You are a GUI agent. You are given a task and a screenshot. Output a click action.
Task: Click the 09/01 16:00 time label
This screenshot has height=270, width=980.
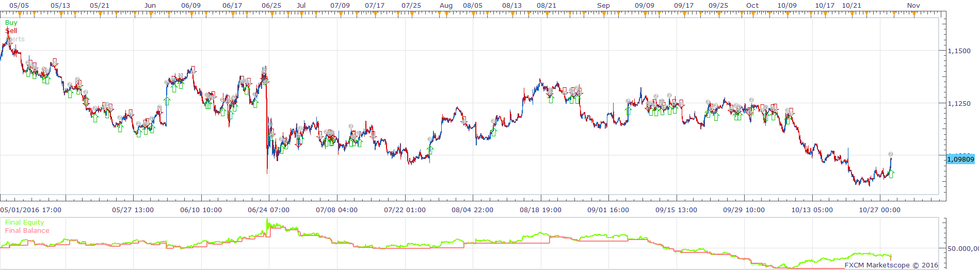coord(608,210)
